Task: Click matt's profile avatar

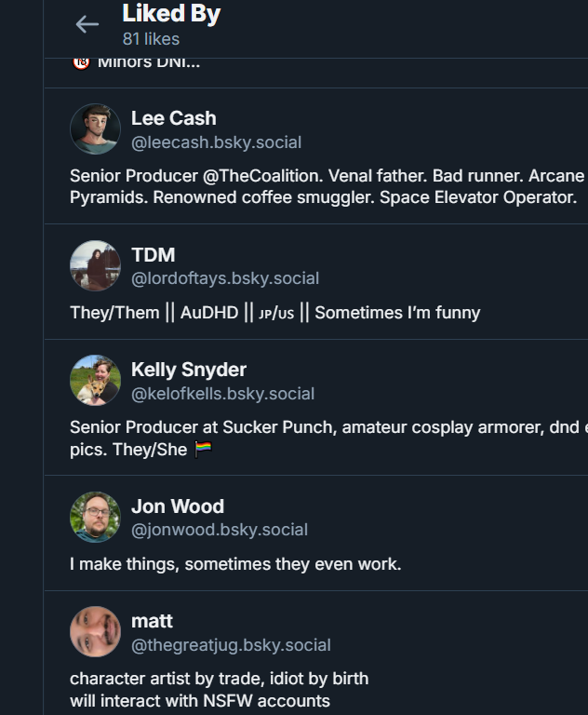Action: point(95,632)
